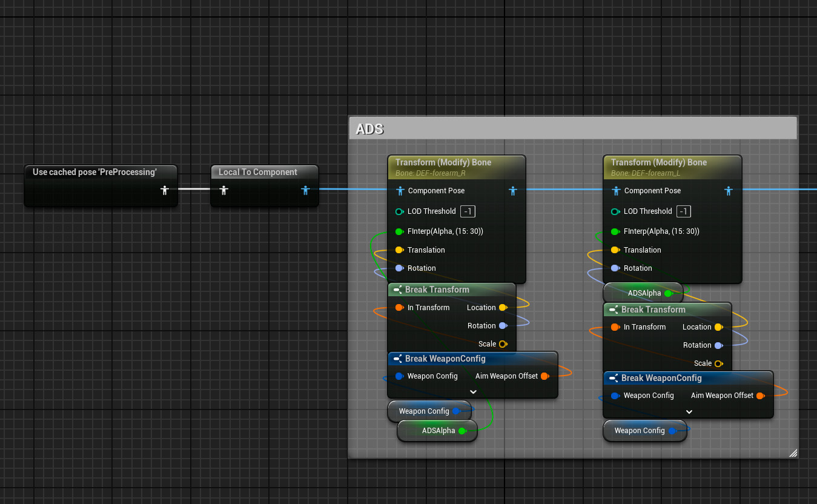
Task: Click Rotation input pin on DEF-forearm_L node
Action: (615, 268)
